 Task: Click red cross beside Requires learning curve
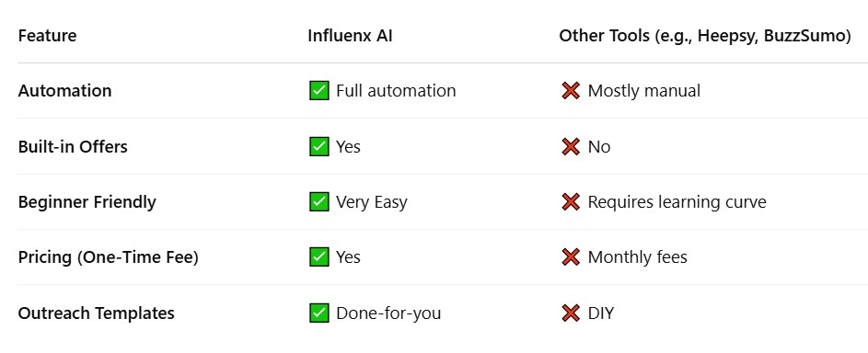(570, 201)
